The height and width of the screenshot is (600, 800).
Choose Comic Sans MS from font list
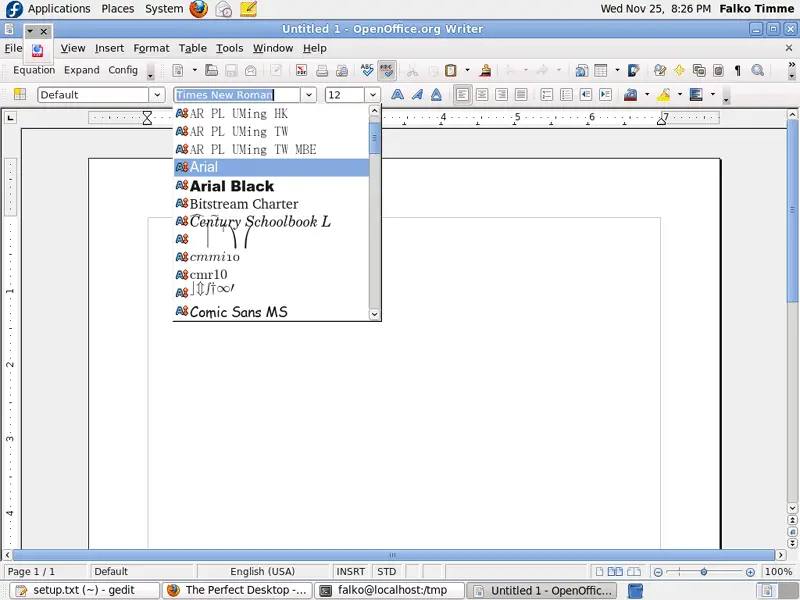[x=271, y=312]
